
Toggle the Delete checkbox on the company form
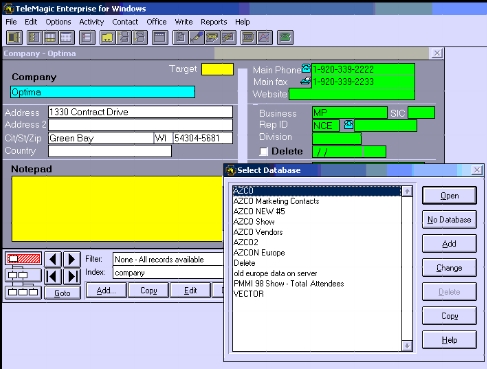264,152
